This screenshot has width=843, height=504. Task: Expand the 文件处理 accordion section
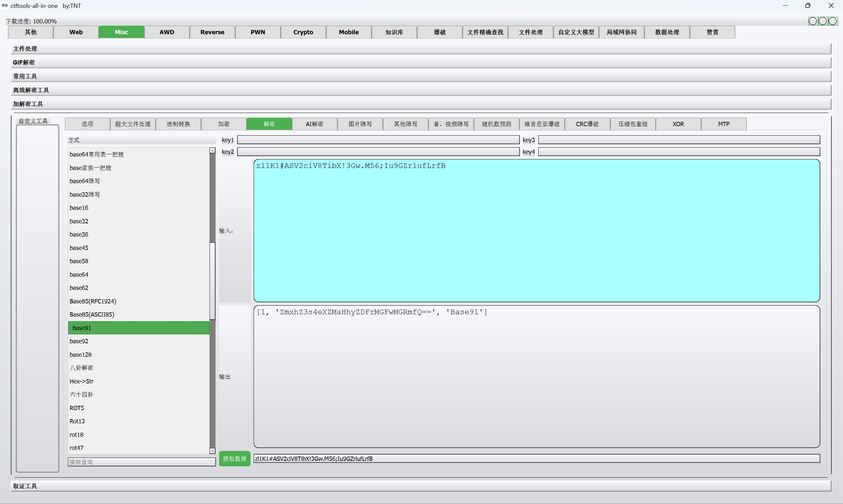[421, 48]
